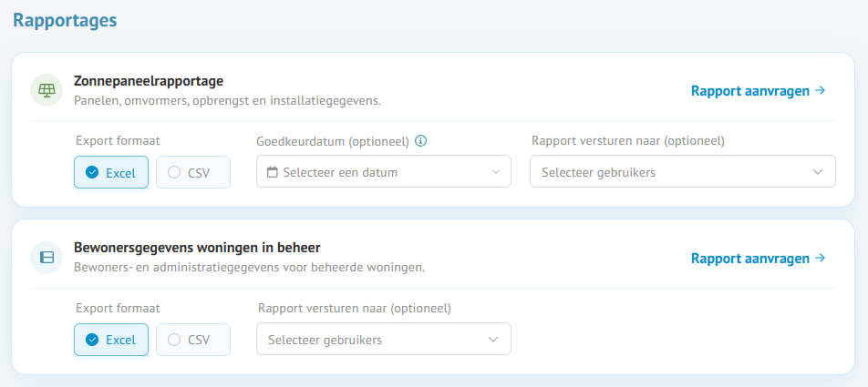The image size is (868, 387).
Task: Click the chevron of the date picker
Action: click(x=495, y=172)
